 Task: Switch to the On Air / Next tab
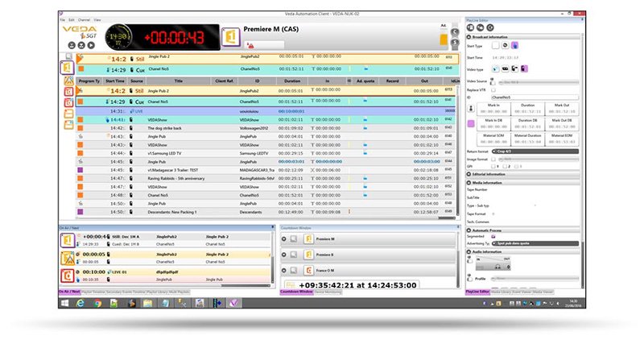(x=69, y=292)
